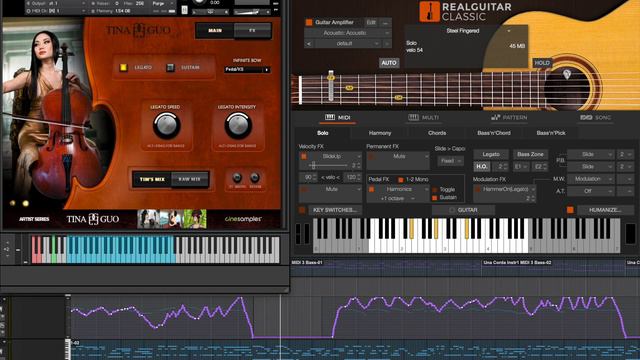Click the GUITAR button below the FX panel
The height and width of the screenshot is (360, 640).
464,210
